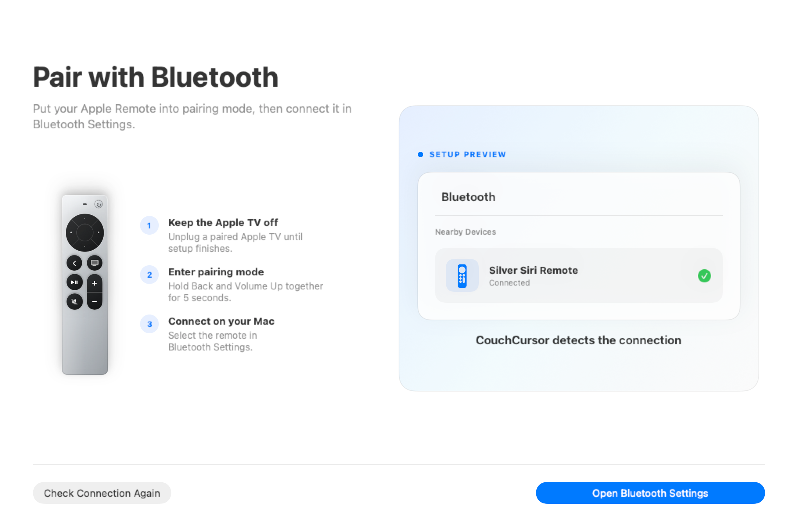Image resolution: width=798 pixels, height=532 pixels.
Task: Click "CouchCursor detects the connection" caption
Action: pyautogui.click(x=579, y=340)
